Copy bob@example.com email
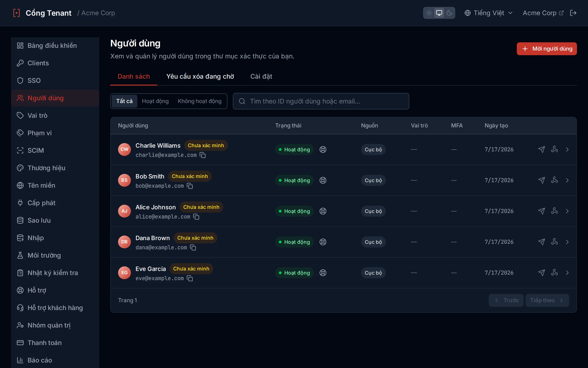The height and width of the screenshot is (368, 588). click(190, 186)
